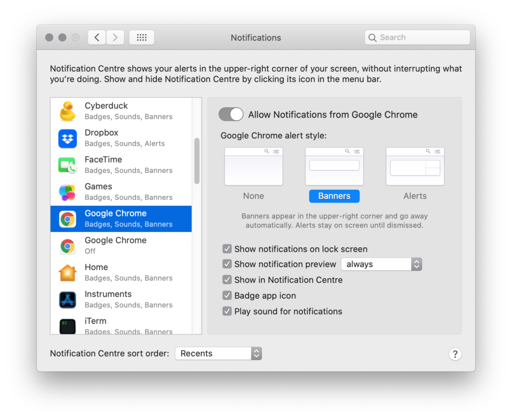The width and height of the screenshot is (512, 420).
Task: Uncheck Show notification preview
Action: (227, 264)
